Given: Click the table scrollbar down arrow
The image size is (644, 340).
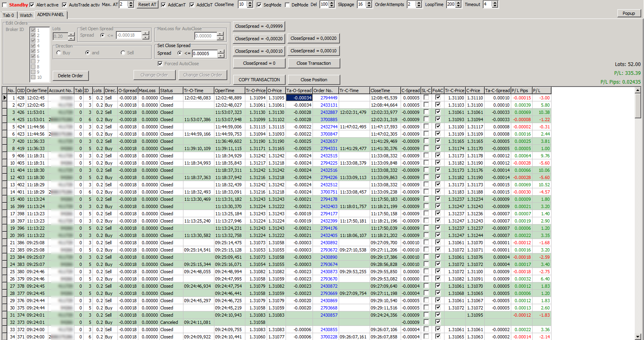Looking at the screenshot, I should [638, 336].
